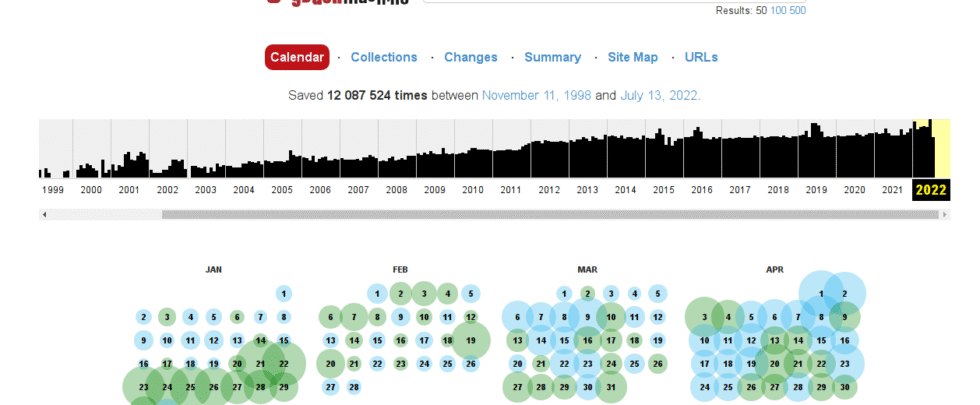
Task: Select highlighted year 2022 in timeline
Action: (931, 190)
